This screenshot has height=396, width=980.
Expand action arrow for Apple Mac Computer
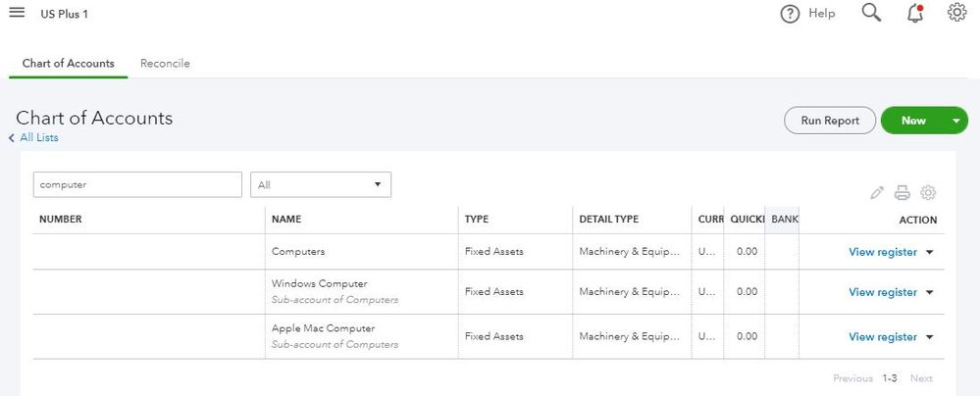[929, 337]
